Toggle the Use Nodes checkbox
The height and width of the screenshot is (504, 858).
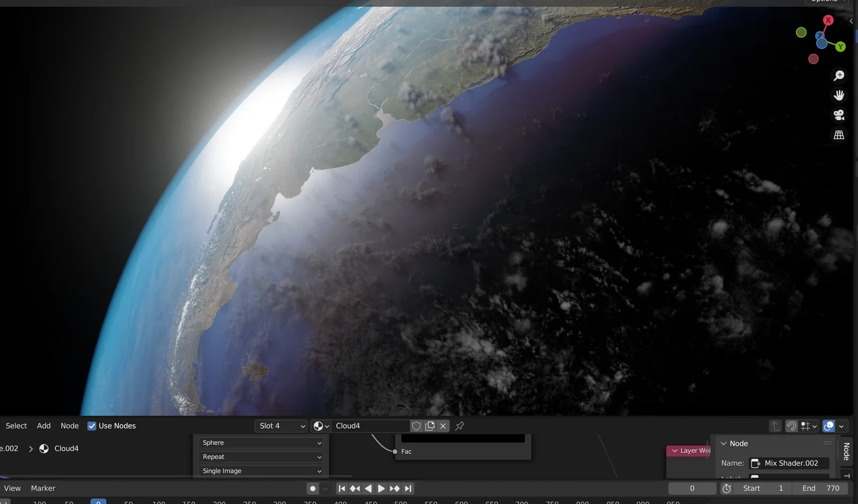[92, 425]
